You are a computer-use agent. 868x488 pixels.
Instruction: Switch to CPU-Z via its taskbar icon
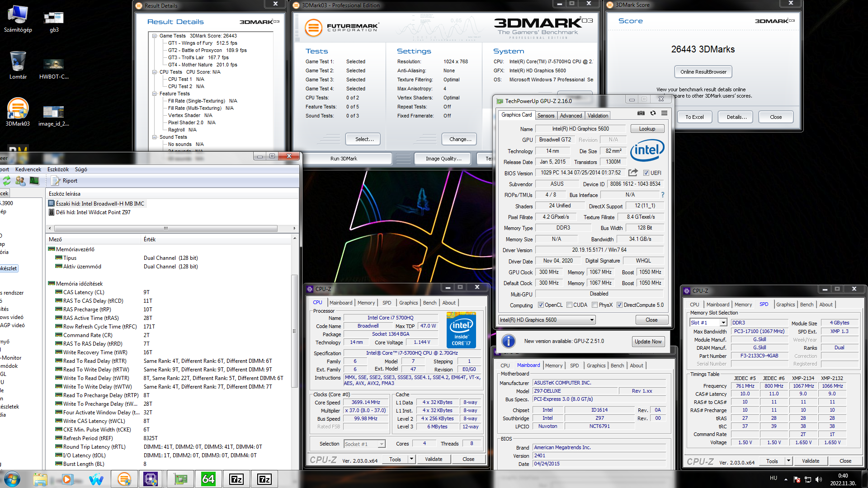[x=151, y=479]
